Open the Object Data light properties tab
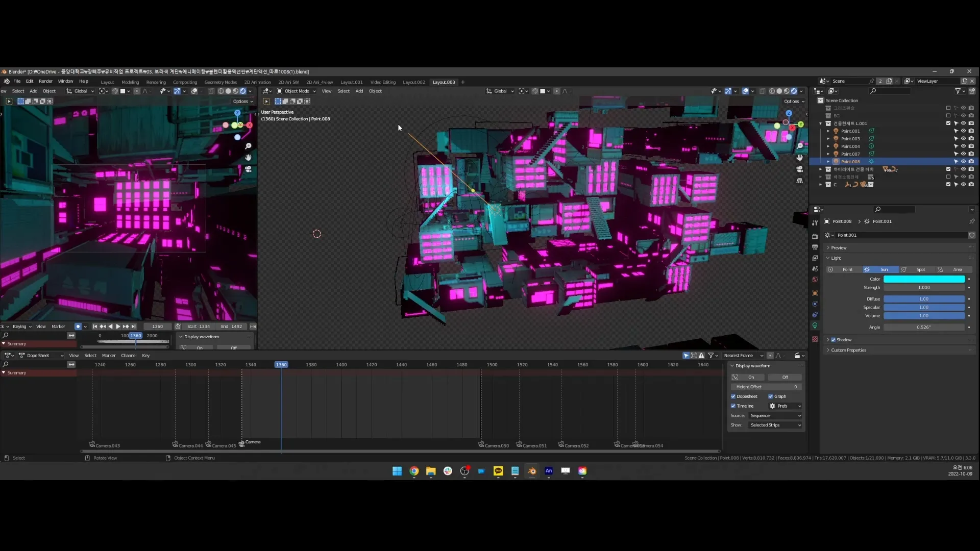980x551 pixels. point(815,325)
